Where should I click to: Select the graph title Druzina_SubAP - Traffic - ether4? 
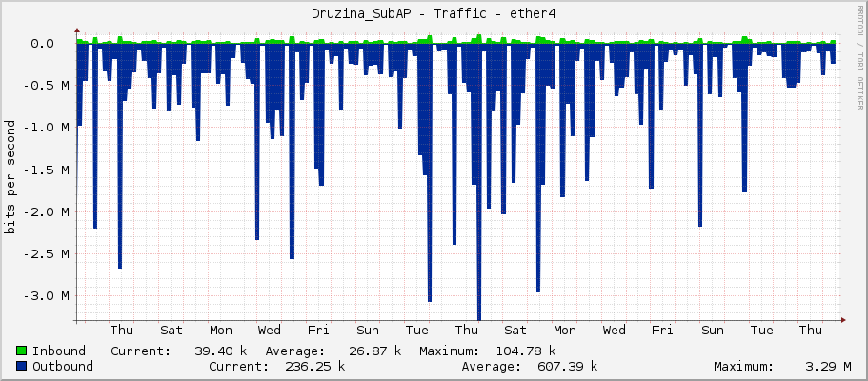tap(434, 14)
